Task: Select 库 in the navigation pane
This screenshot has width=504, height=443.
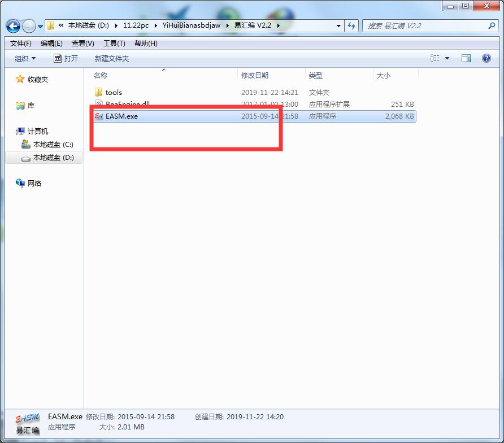Action: point(31,106)
